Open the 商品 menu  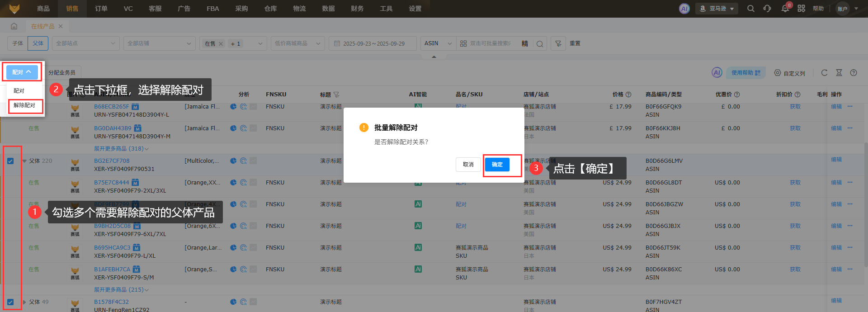click(43, 9)
